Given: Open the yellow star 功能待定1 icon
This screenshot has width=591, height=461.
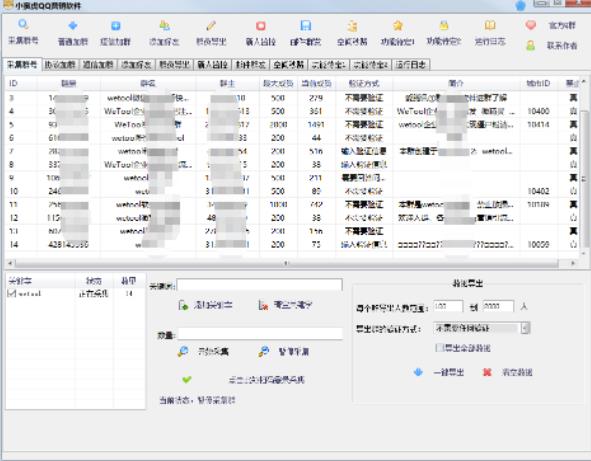Looking at the screenshot, I should 398,26.
